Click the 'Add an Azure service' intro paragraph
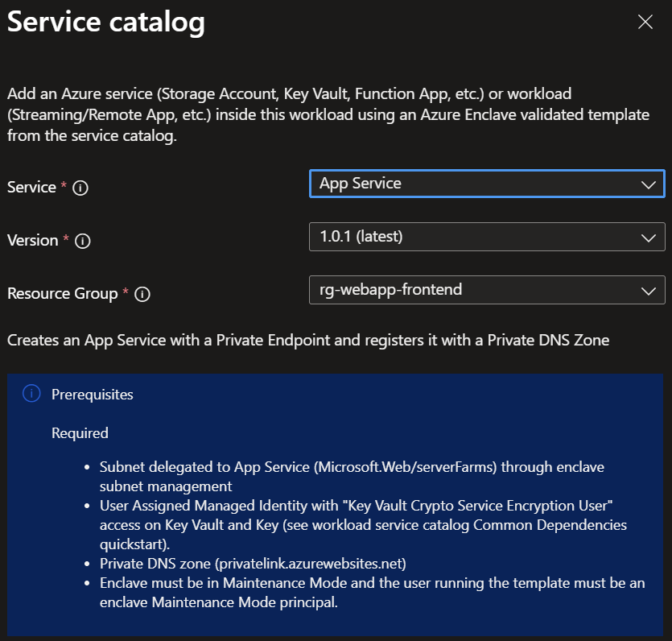 (x=328, y=114)
